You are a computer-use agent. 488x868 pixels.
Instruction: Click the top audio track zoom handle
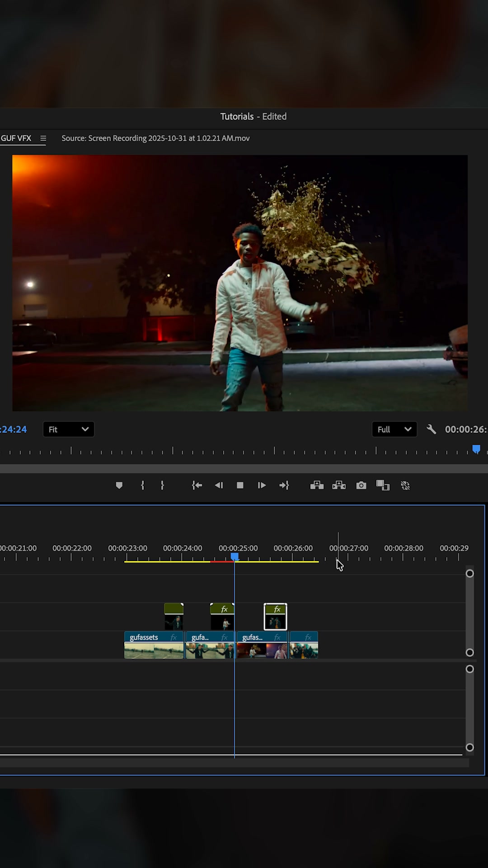pos(470,669)
